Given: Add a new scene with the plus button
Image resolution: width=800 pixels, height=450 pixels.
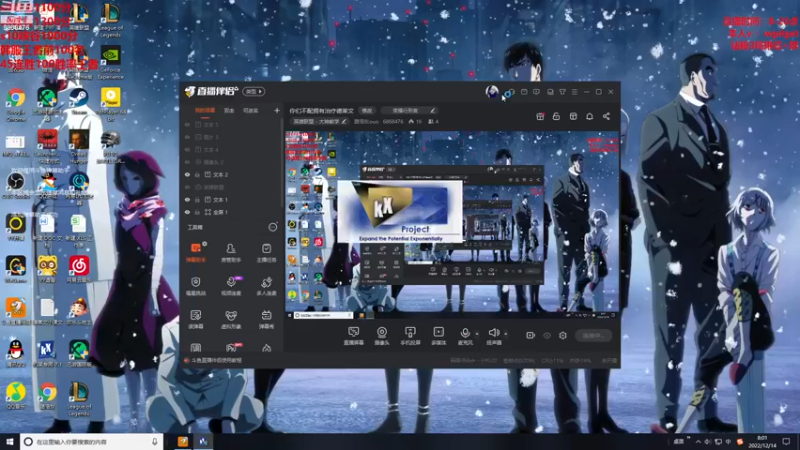Looking at the screenshot, I should click(277, 110).
